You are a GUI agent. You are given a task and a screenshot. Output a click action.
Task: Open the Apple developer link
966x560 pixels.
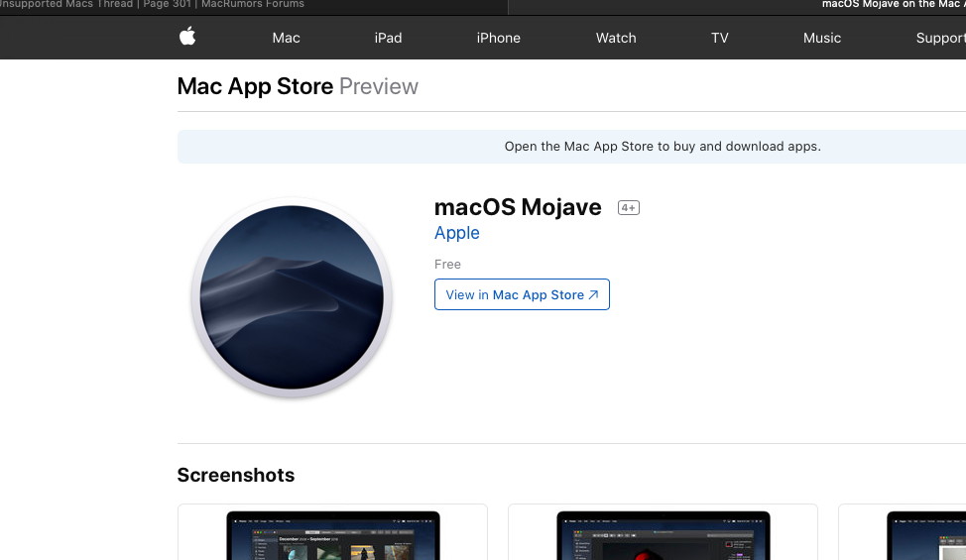[x=456, y=233]
